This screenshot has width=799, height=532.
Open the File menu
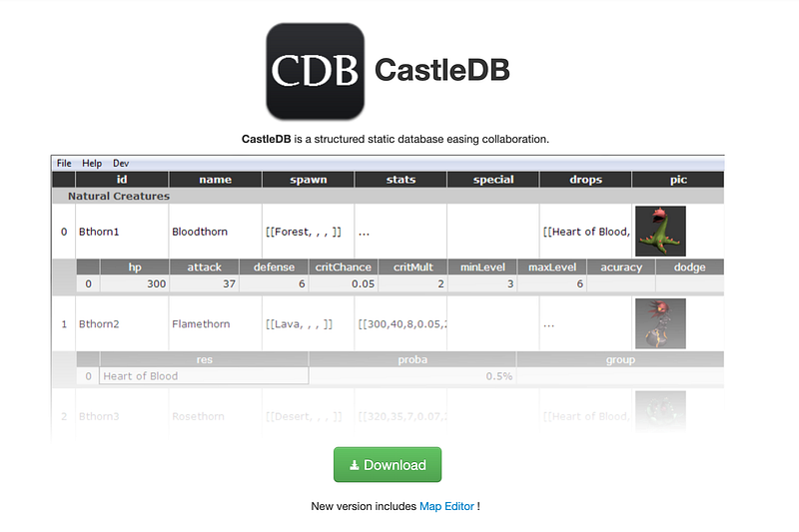tap(64, 164)
